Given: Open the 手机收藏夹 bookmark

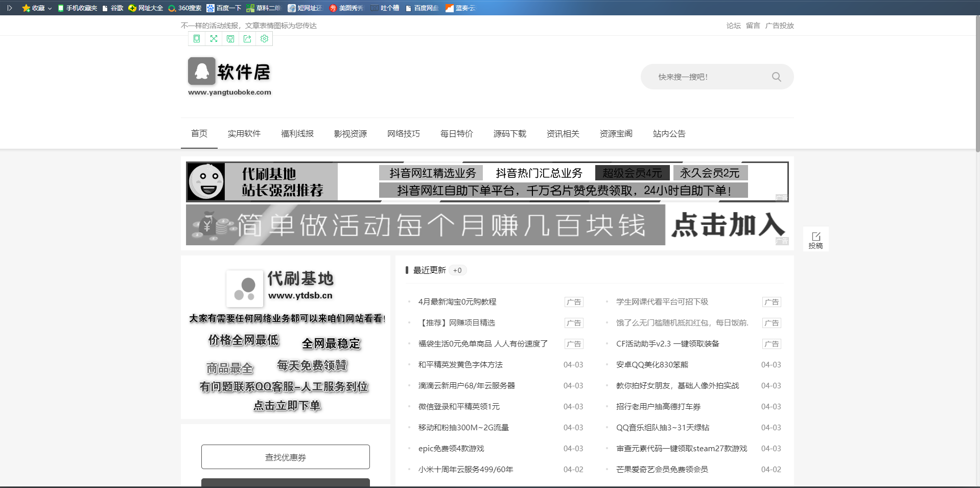Looking at the screenshot, I should [x=77, y=8].
